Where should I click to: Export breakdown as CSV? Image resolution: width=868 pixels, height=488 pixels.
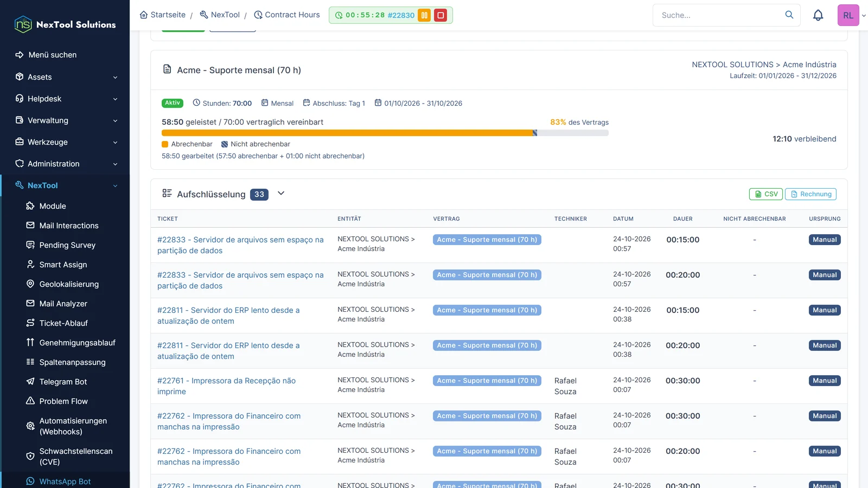pos(766,194)
